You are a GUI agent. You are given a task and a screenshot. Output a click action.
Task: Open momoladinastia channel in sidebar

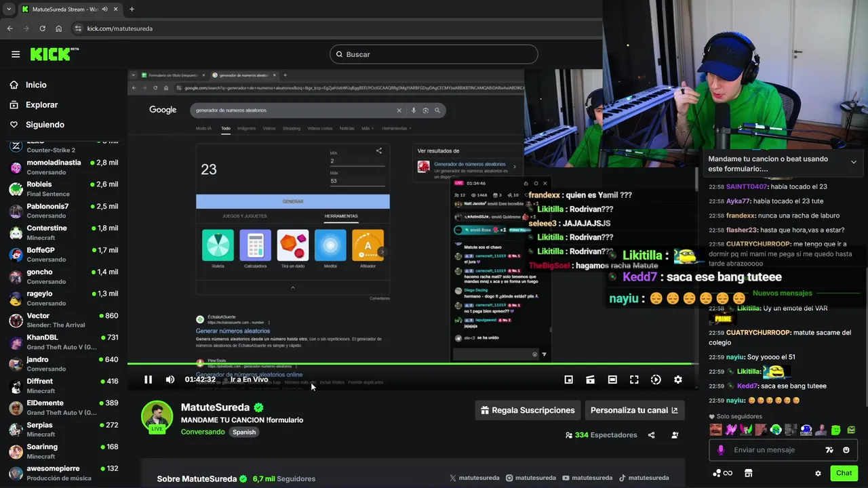coord(62,167)
